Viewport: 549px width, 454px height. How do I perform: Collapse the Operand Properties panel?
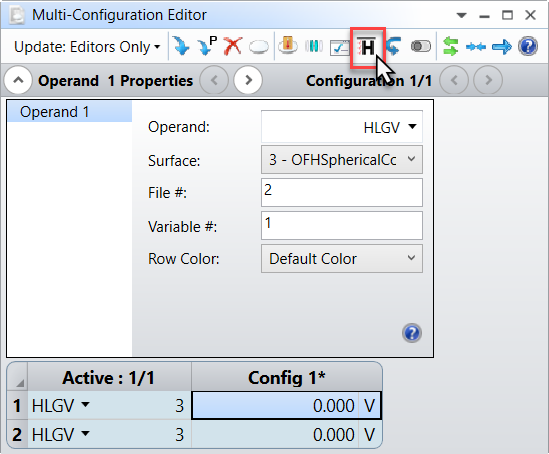point(18,81)
